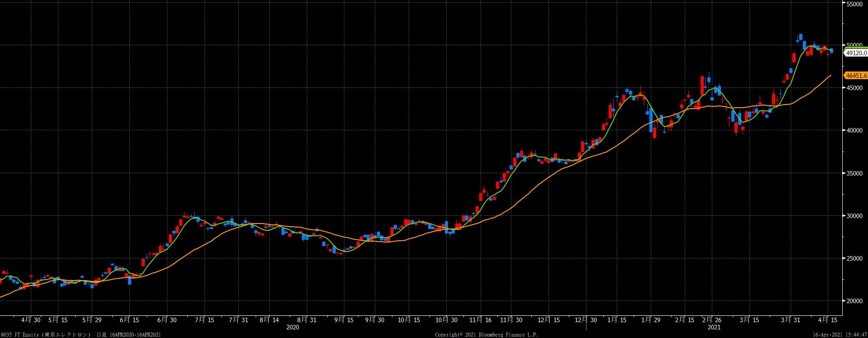Select the 9月 15 date axis label
The height and width of the screenshot is (338, 868).
point(344,320)
